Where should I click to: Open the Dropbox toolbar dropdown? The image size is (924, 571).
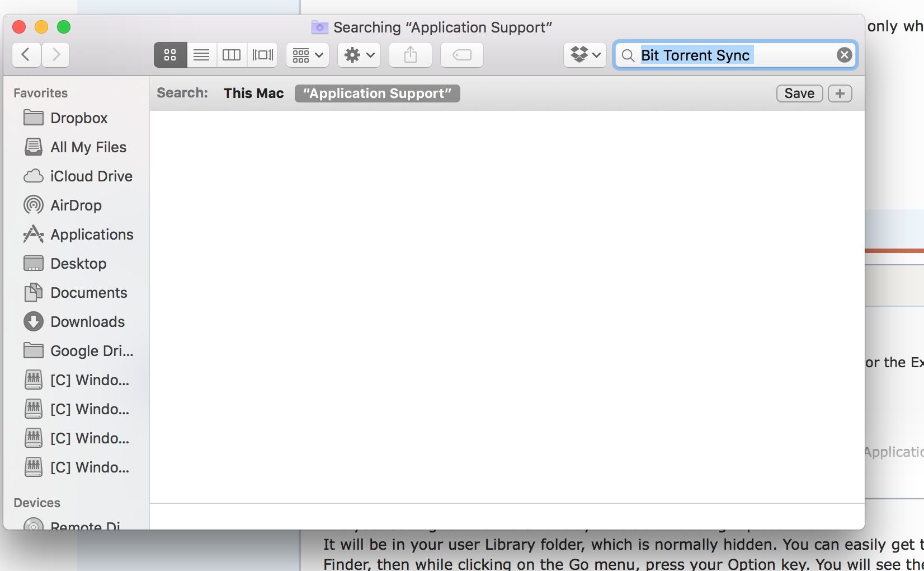585,55
